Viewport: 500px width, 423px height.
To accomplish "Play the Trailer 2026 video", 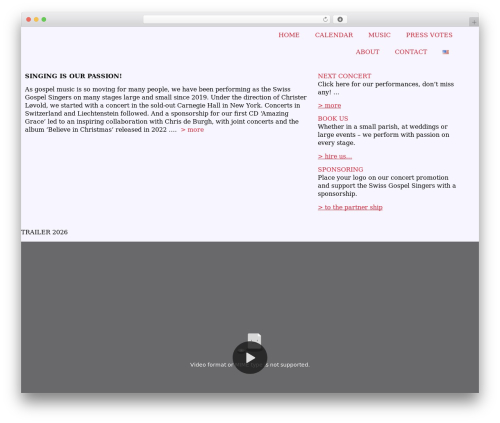I will 250,358.
